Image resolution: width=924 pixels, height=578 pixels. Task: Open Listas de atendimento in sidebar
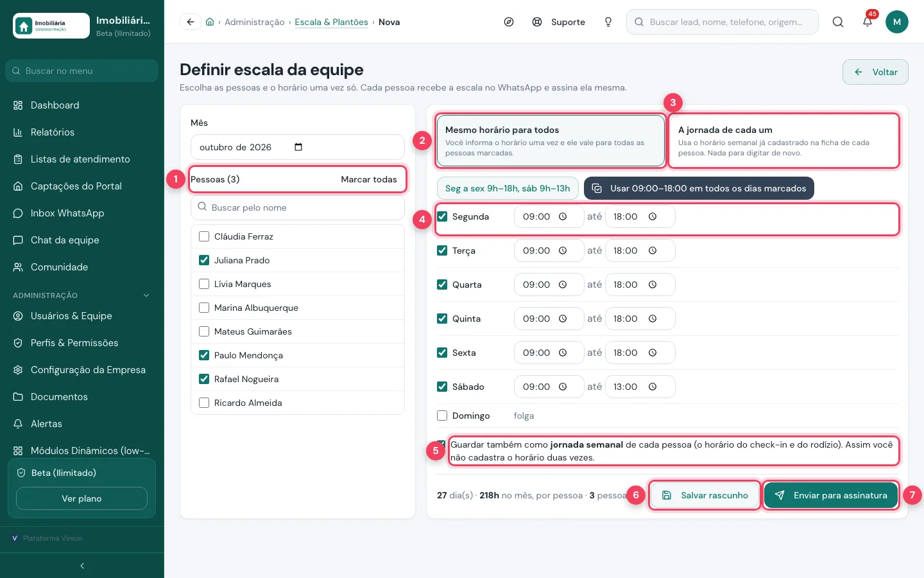82,159
